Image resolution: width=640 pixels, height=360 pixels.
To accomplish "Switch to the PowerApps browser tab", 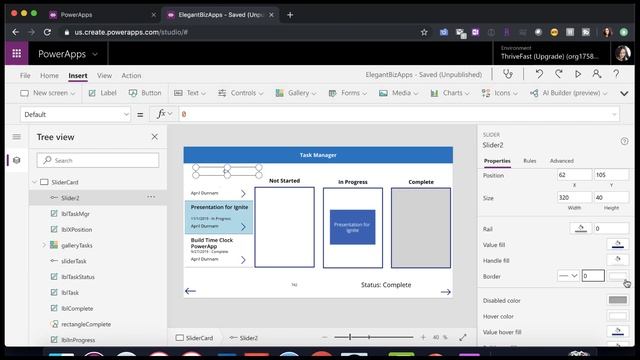I will pyautogui.click(x=102, y=15).
